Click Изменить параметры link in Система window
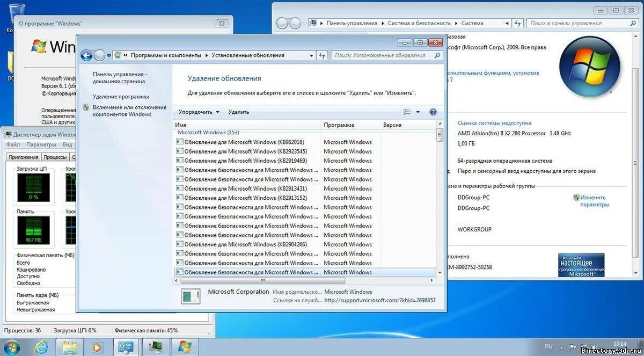644x356 pixels. click(x=595, y=201)
